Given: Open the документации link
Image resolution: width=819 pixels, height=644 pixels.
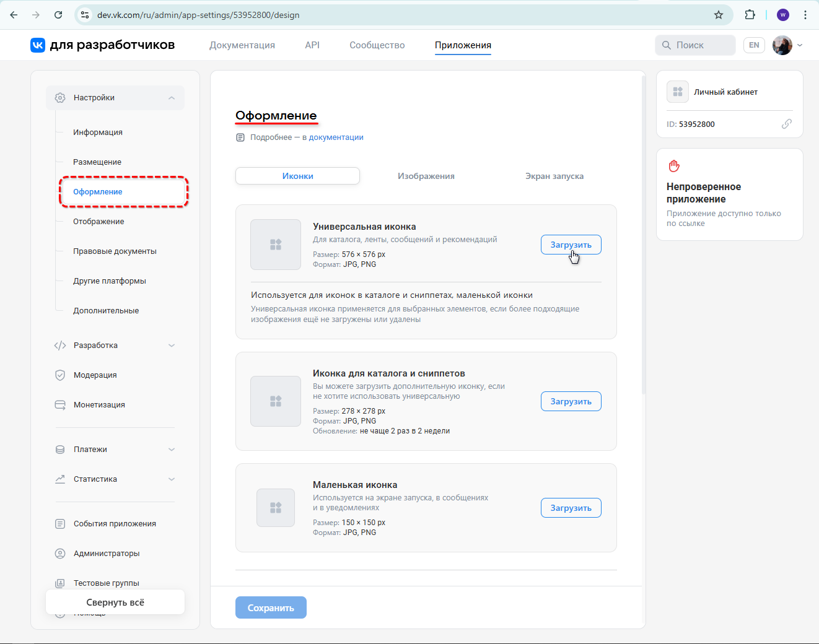Looking at the screenshot, I should (336, 137).
